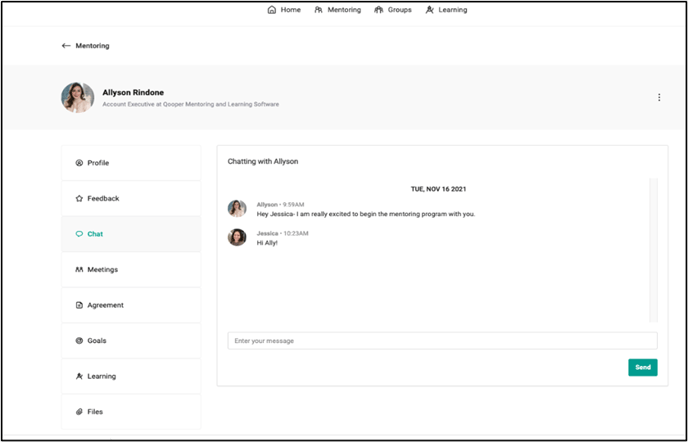The width and height of the screenshot is (688, 442).
Task: Open the three-dot options menu
Action: (659, 97)
